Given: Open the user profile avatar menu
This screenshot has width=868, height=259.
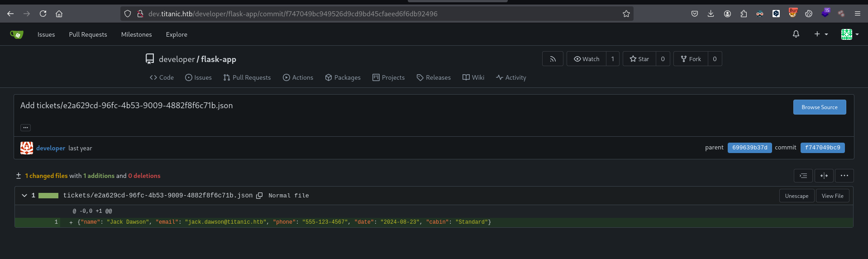Looking at the screenshot, I should [x=849, y=34].
